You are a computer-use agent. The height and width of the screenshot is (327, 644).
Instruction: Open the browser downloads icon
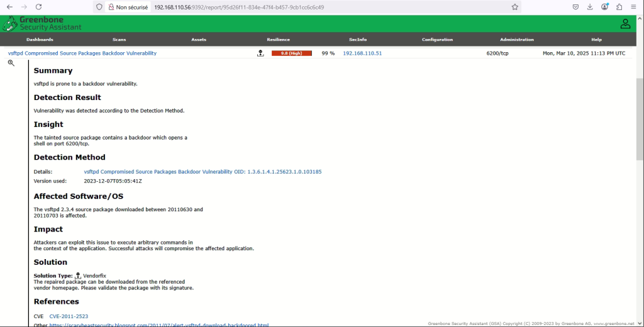590,7
